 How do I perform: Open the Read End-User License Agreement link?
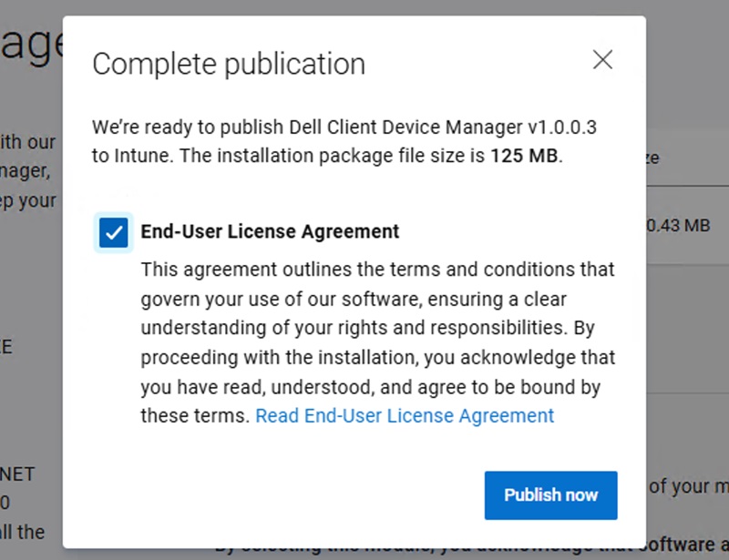(405, 415)
